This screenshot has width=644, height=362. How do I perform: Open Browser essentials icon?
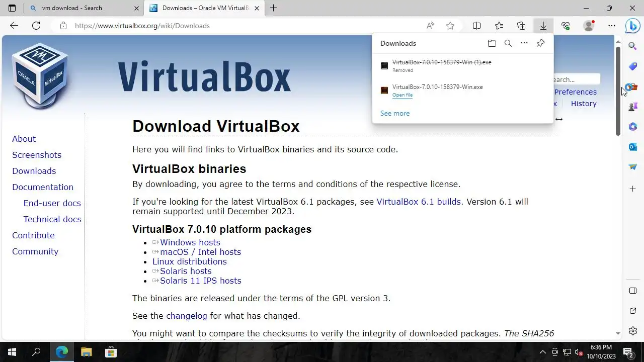coord(566,26)
